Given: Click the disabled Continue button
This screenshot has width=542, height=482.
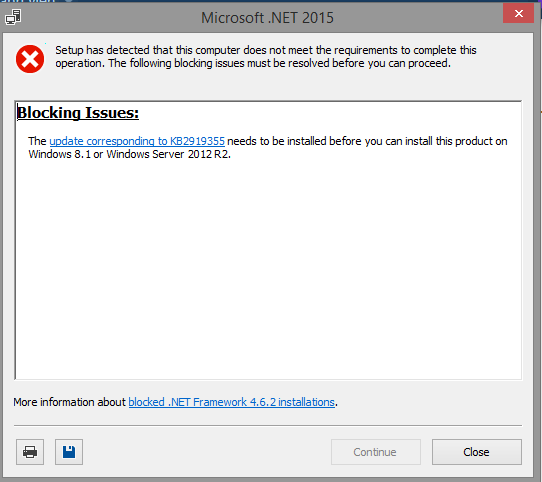Looking at the screenshot, I should coord(376,452).
